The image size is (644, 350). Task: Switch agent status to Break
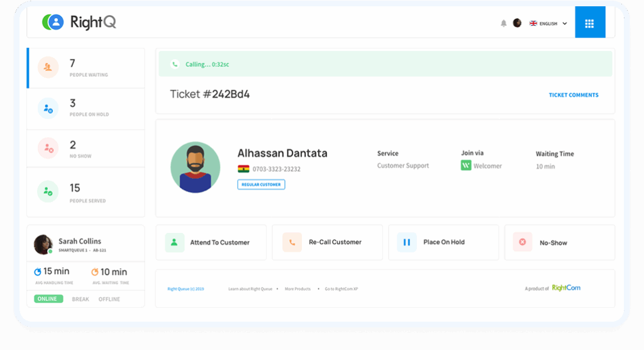[80, 299]
